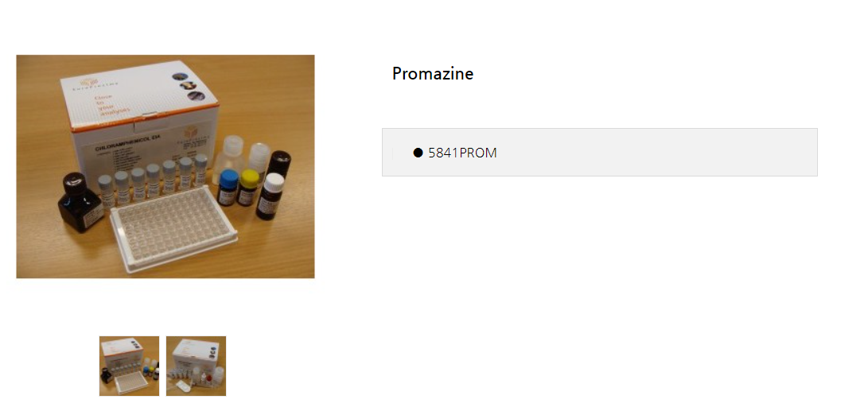The height and width of the screenshot is (411, 868).
Task: Click empty area of the grey option box
Action: (653, 153)
